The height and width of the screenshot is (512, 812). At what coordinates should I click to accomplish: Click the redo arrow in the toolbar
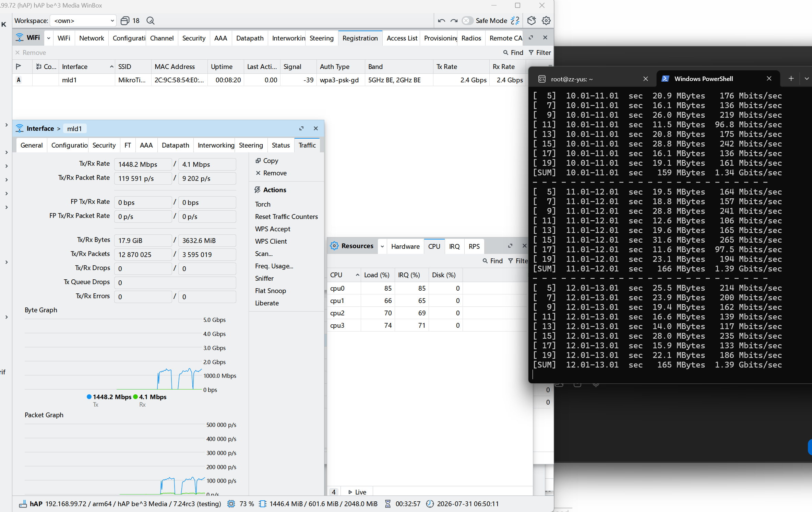point(454,21)
